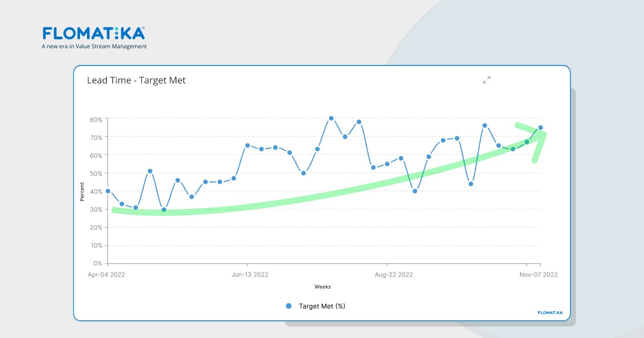Toggle the Target Met (%) legend item
644x338 pixels.
[315, 306]
